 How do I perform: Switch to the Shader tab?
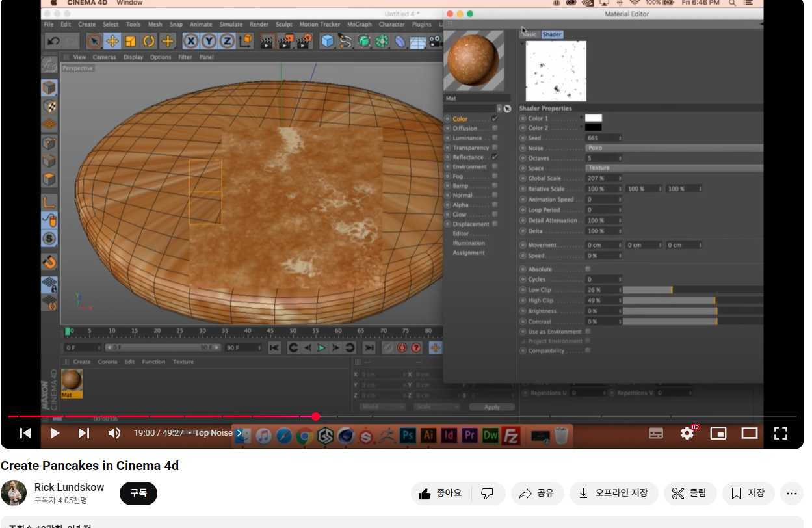click(x=552, y=34)
